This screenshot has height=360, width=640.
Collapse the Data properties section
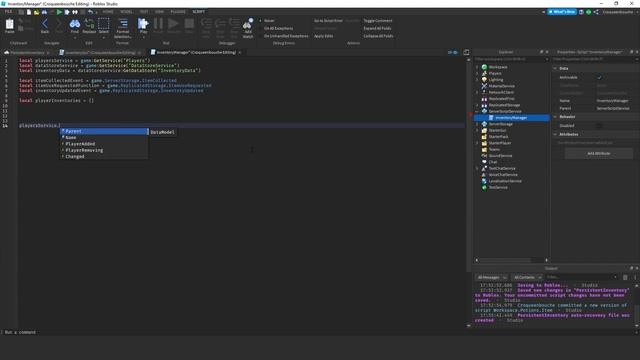[x=555, y=69]
